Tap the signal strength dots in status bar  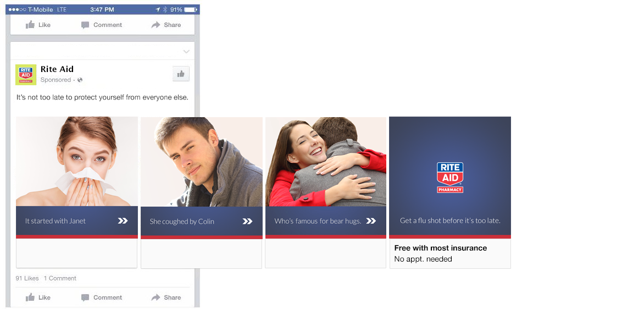pos(18,9)
